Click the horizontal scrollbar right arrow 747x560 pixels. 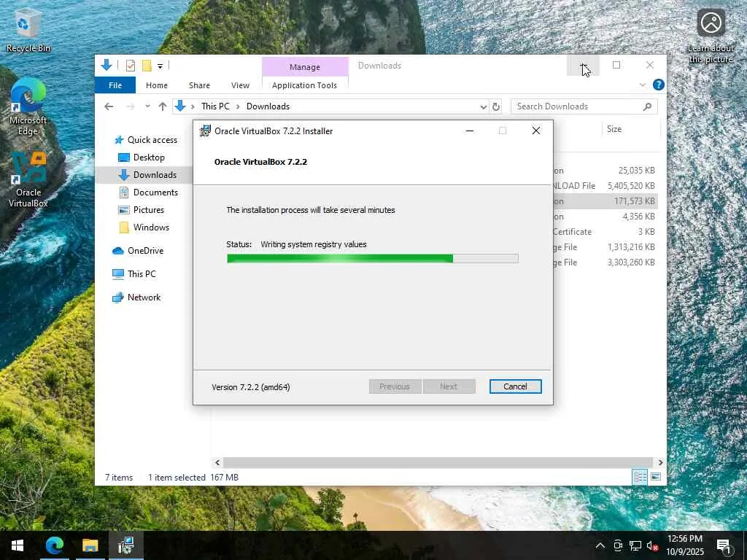660,462
